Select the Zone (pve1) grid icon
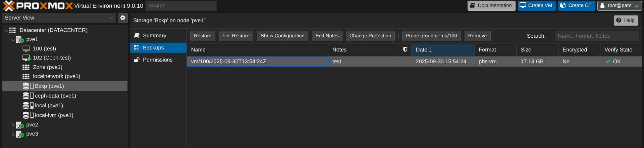644x148 pixels. click(x=26, y=67)
